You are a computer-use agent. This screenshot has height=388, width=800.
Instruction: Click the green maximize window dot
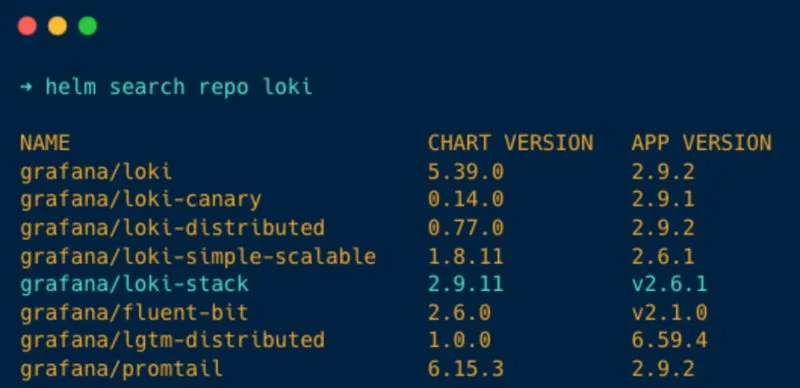(x=88, y=26)
